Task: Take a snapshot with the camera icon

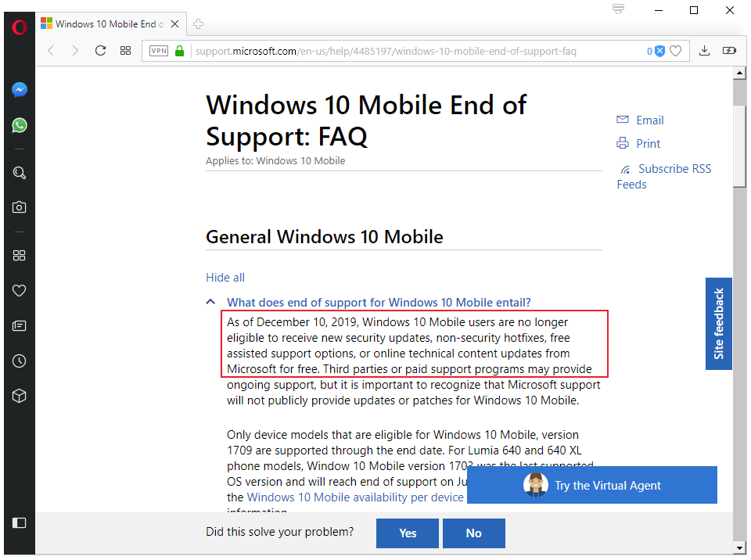Action: 19,207
